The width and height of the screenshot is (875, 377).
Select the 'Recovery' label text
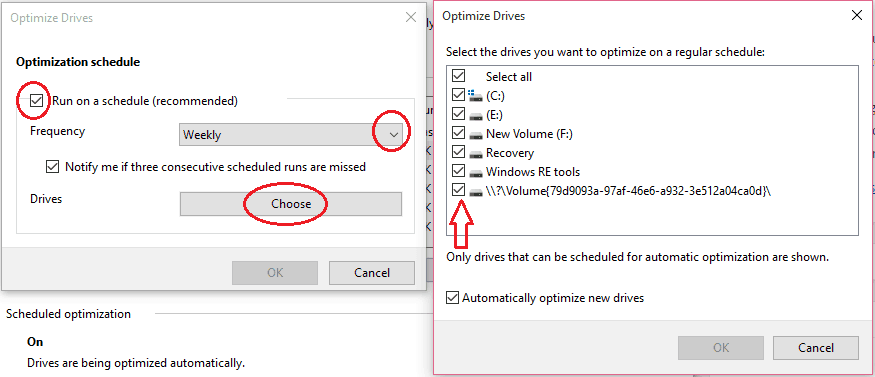(x=510, y=153)
